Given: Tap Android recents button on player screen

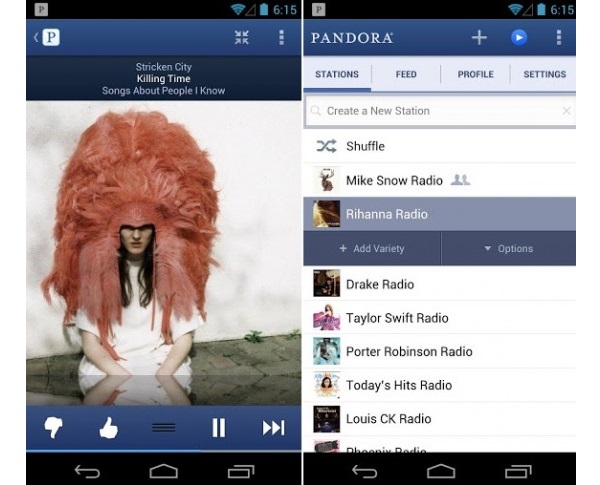Looking at the screenshot, I should coord(241,472).
